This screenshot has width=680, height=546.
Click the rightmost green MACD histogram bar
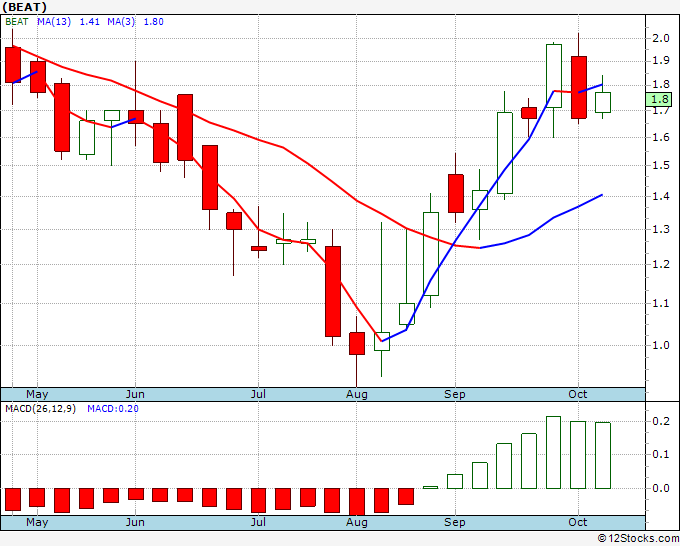coord(603,455)
